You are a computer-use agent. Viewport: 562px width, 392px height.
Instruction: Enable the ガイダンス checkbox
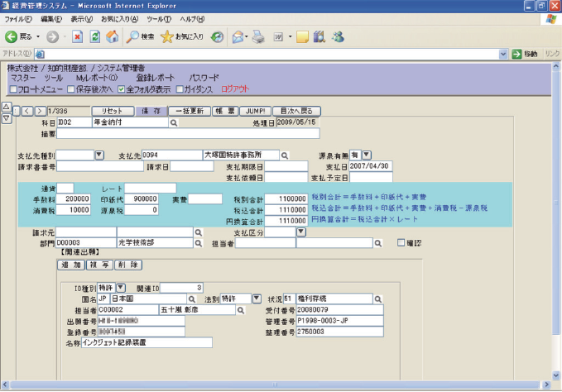click(180, 89)
